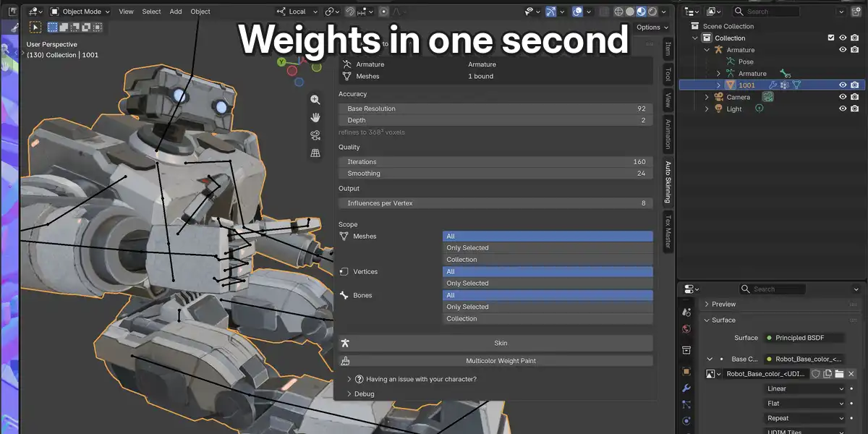Toggle proportional editing

tap(384, 12)
